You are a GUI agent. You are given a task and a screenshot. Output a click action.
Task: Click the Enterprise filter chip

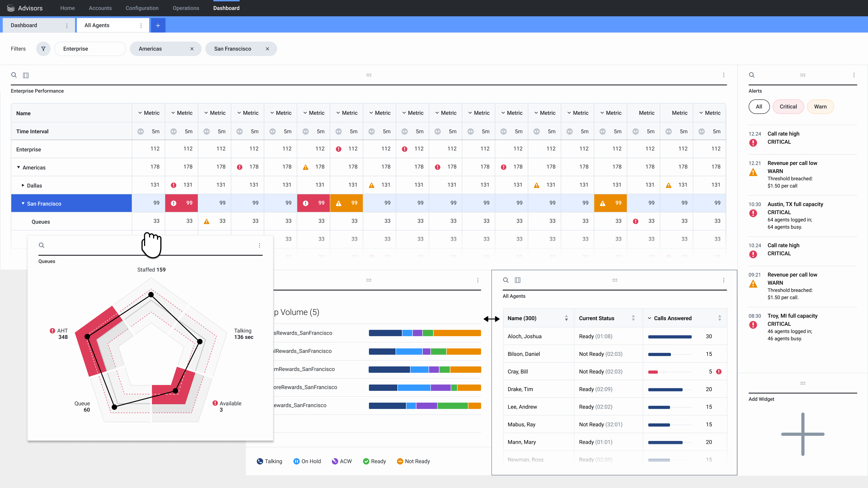90,49
